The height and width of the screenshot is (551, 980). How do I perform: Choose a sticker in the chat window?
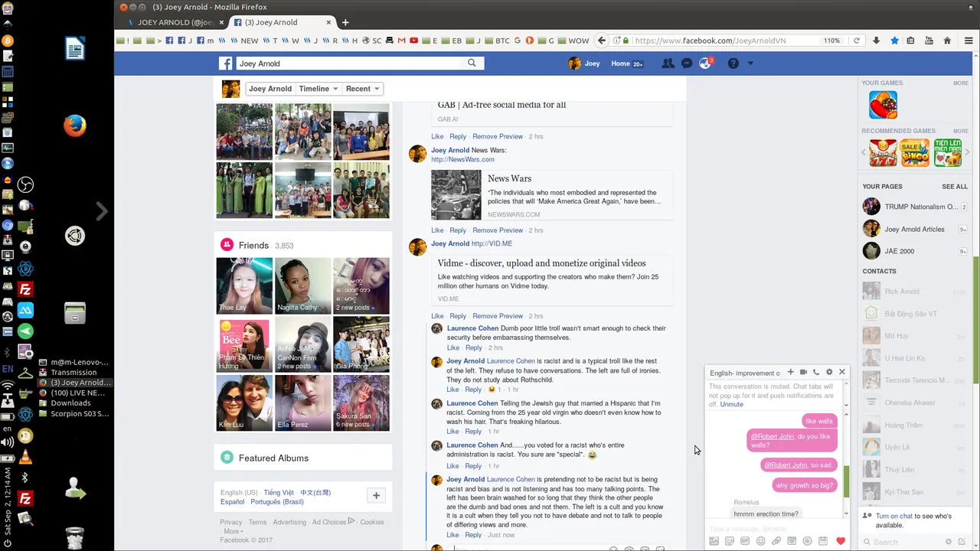click(x=730, y=541)
